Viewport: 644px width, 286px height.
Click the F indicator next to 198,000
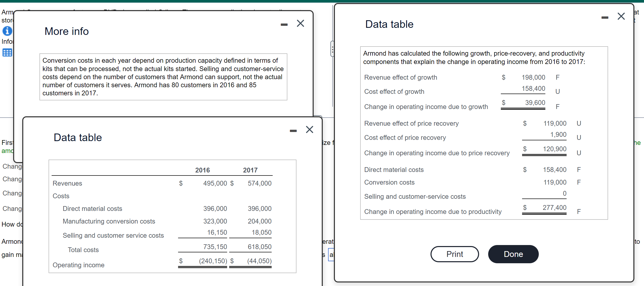558,77
